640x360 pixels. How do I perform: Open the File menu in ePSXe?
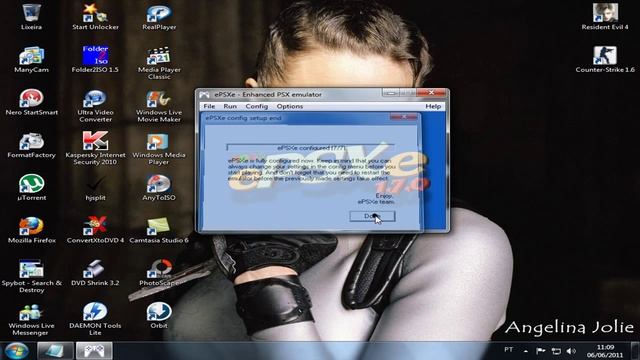[x=209, y=106]
